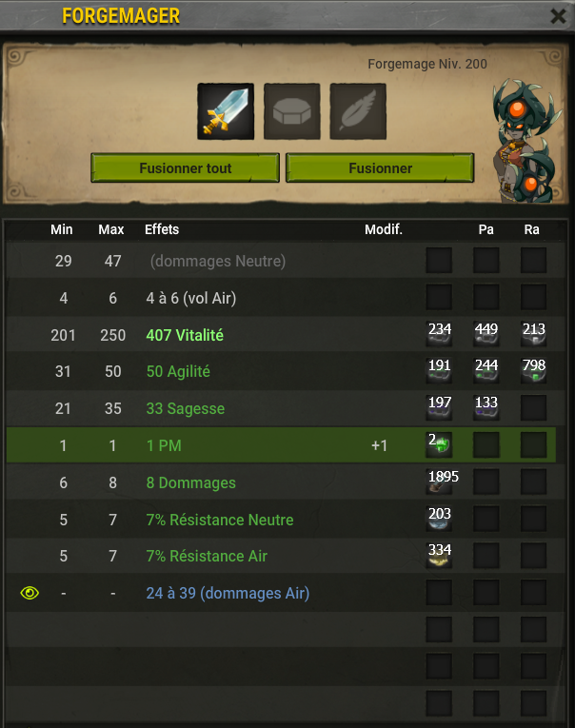Select the highlighted 1 PM effect row
This screenshot has width=575, height=728.
pyautogui.click(x=281, y=445)
